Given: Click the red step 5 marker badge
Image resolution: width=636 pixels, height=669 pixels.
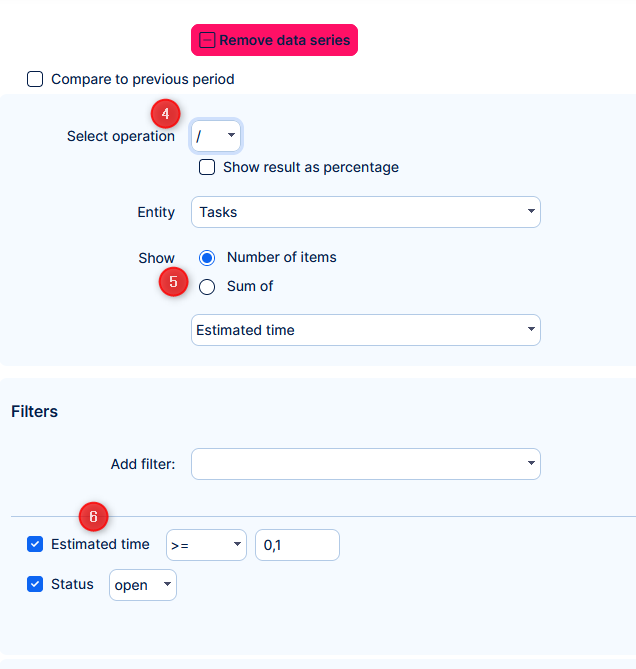Looking at the screenshot, I should (x=174, y=282).
